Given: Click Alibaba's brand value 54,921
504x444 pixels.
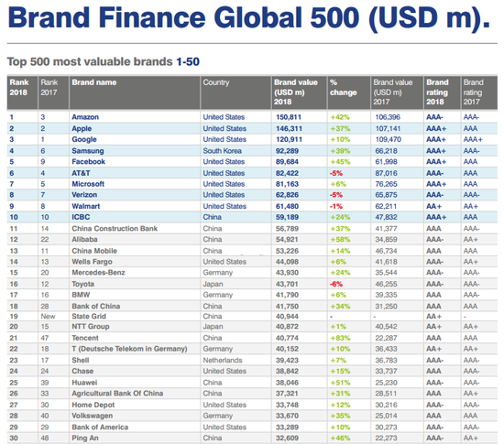Looking at the screenshot, I should pyautogui.click(x=287, y=240).
